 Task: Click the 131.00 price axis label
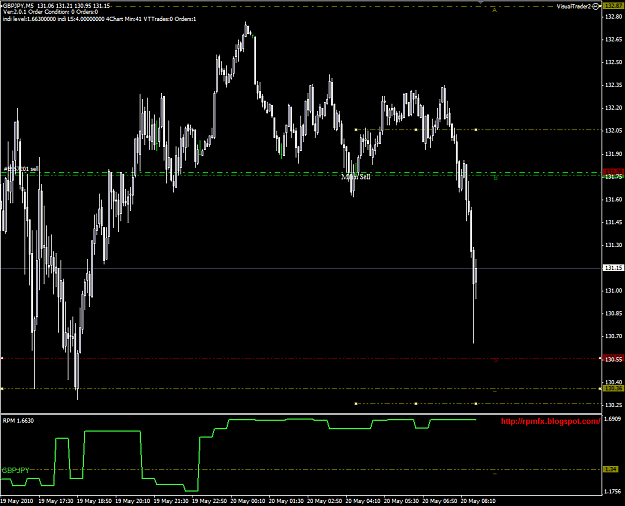613,291
